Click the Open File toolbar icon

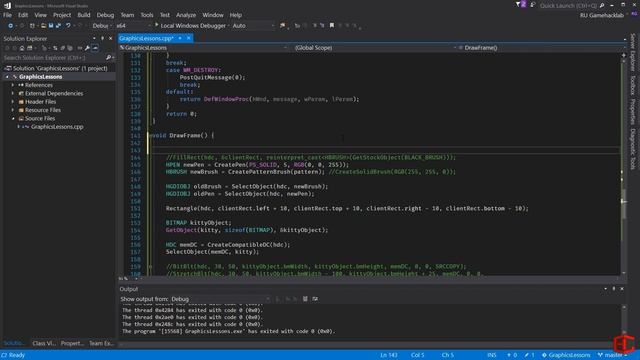pyautogui.click(x=43, y=26)
